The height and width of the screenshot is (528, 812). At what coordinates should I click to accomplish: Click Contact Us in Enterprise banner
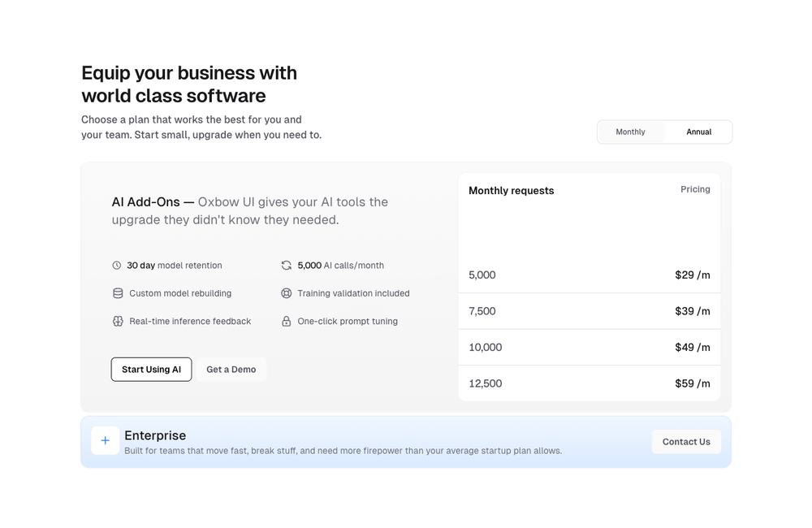point(685,442)
